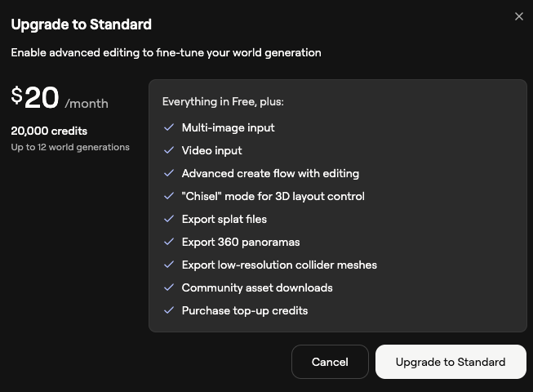This screenshot has height=392, width=533.
Task: Click the "Everything in Free, plus:" heading
Action: click(x=223, y=102)
